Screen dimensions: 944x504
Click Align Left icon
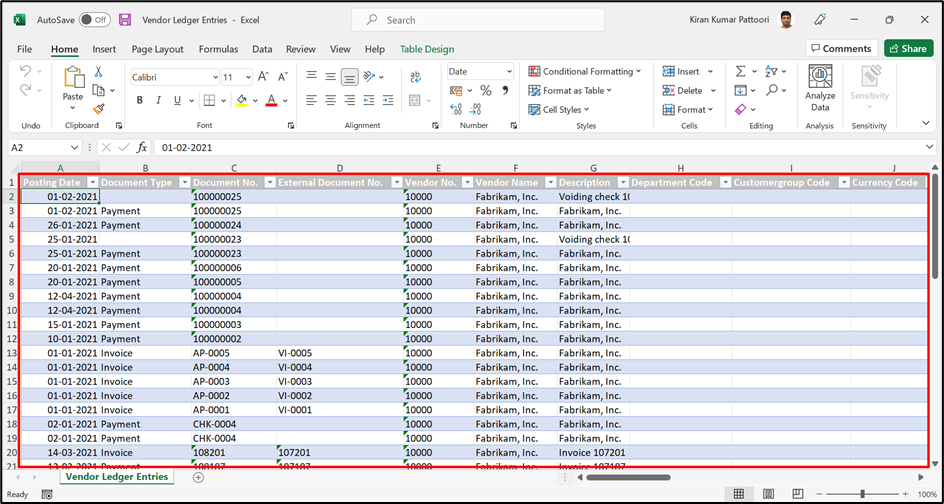pos(311,100)
